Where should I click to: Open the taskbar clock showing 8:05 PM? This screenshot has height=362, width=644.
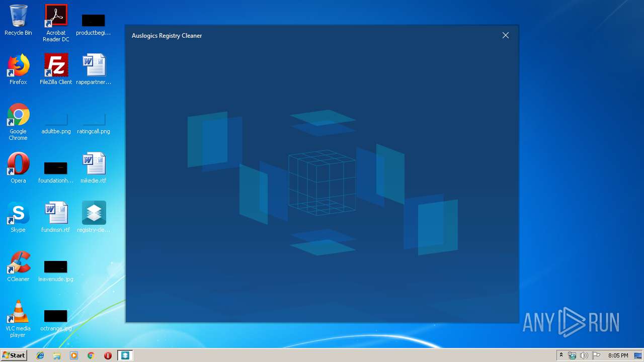pyautogui.click(x=618, y=355)
